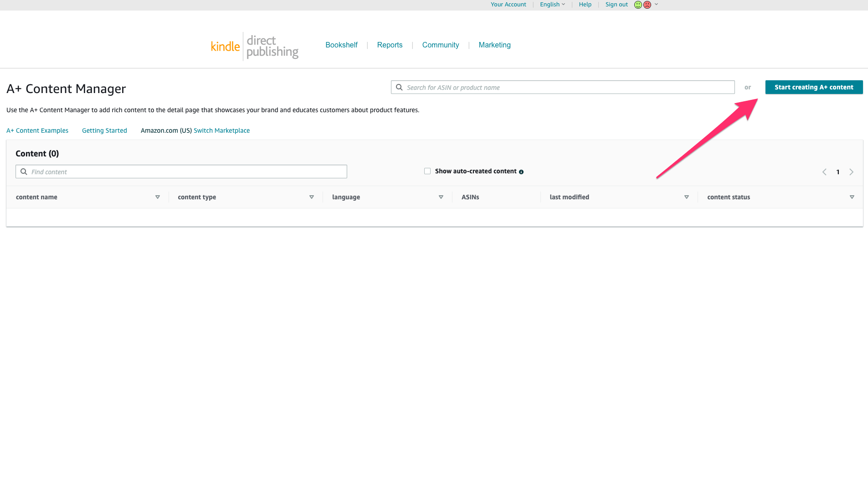Open content status column filter arrow

pos(852,197)
